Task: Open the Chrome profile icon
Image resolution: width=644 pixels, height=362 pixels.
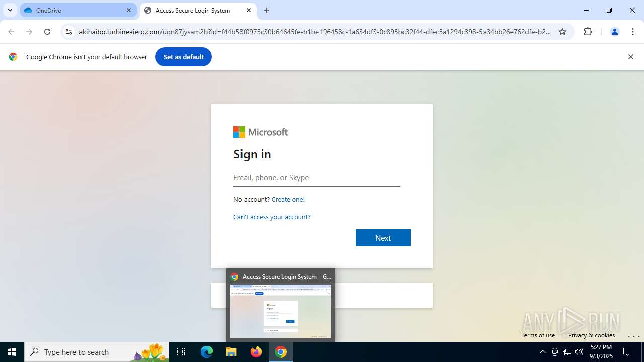Action: 614,32
